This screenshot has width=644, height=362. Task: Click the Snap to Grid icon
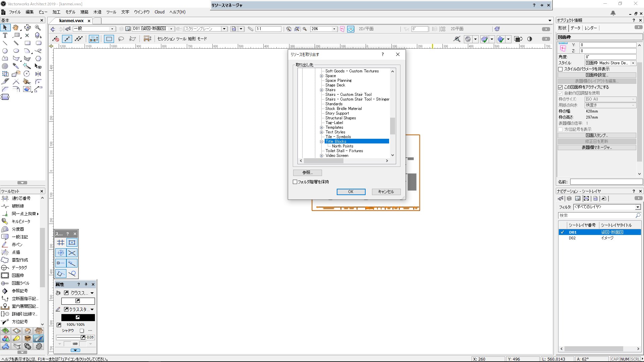click(x=61, y=242)
